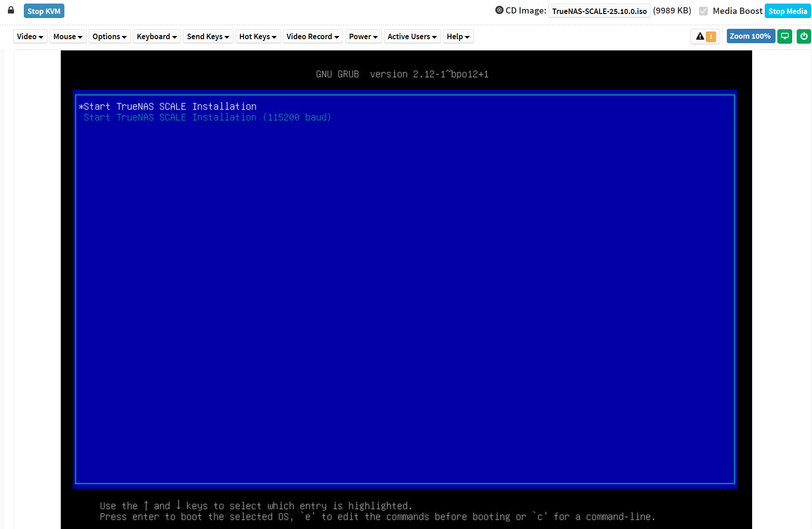Click the Zoom 100% button
The height and width of the screenshot is (529, 812).
pos(750,36)
